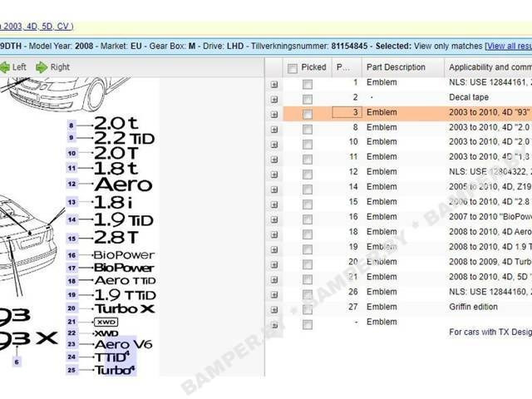Viewport: 532px width, 399px height.
Task: Expand the last unnumbered Emblem row
Action: (274, 325)
